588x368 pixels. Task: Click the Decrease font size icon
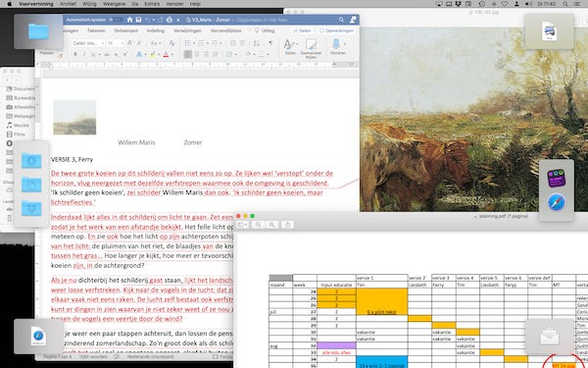click(x=139, y=43)
